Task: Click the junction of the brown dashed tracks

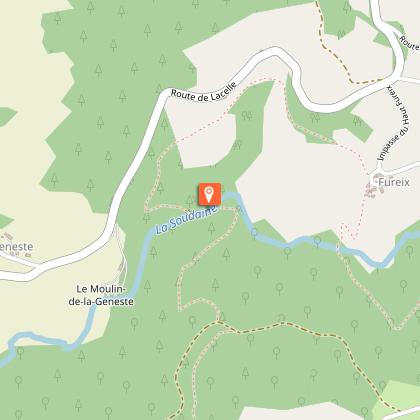Action: 218,322
